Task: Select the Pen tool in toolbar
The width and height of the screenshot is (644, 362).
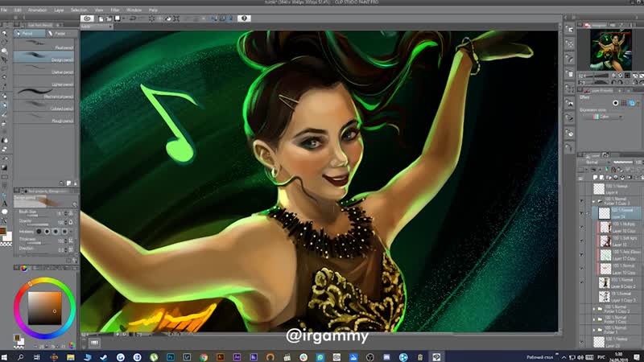Action: 5,97
